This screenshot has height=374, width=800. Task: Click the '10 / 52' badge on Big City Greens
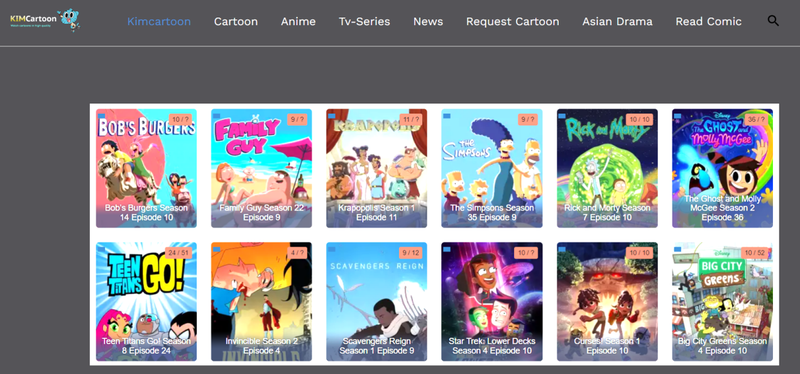point(755,253)
